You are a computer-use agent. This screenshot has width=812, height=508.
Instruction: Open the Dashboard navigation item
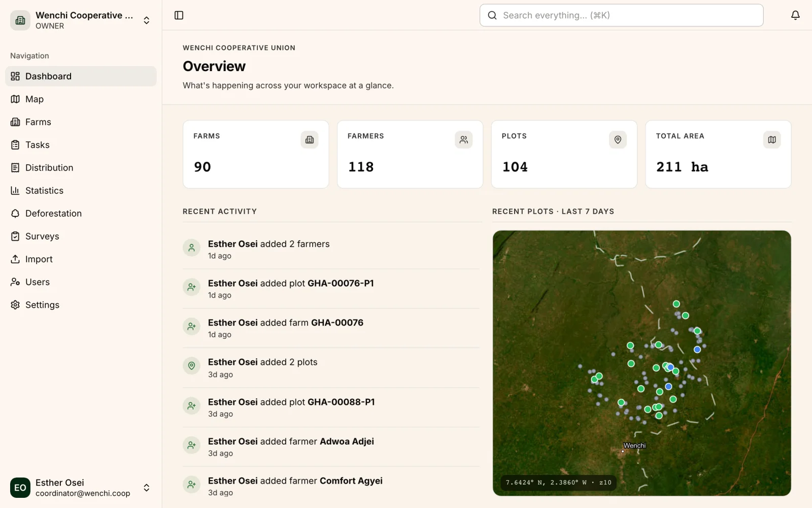pyautogui.click(x=81, y=76)
